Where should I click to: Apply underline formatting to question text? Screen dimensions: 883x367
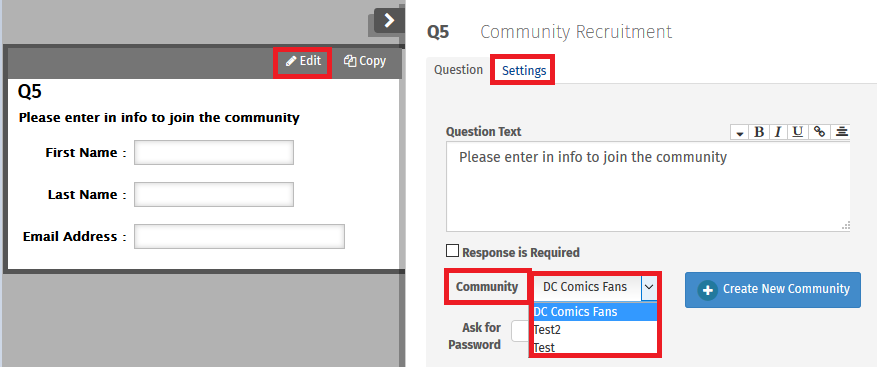[x=797, y=132]
